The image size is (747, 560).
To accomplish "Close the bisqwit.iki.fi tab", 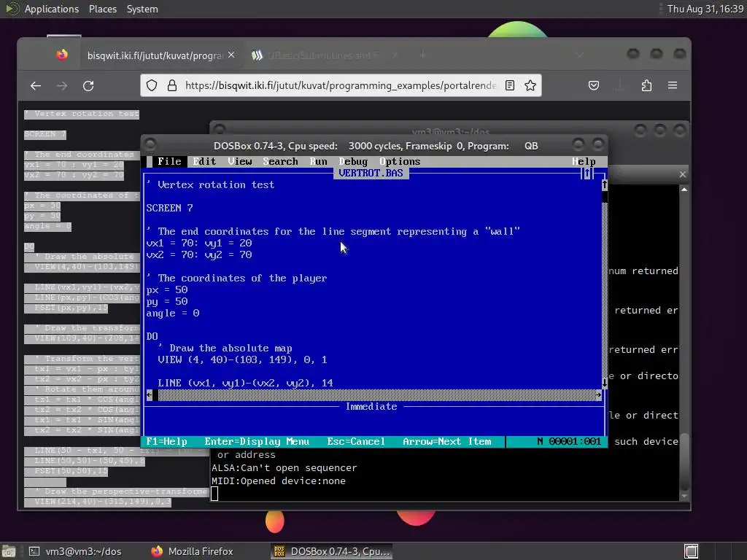I will [x=231, y=55].
